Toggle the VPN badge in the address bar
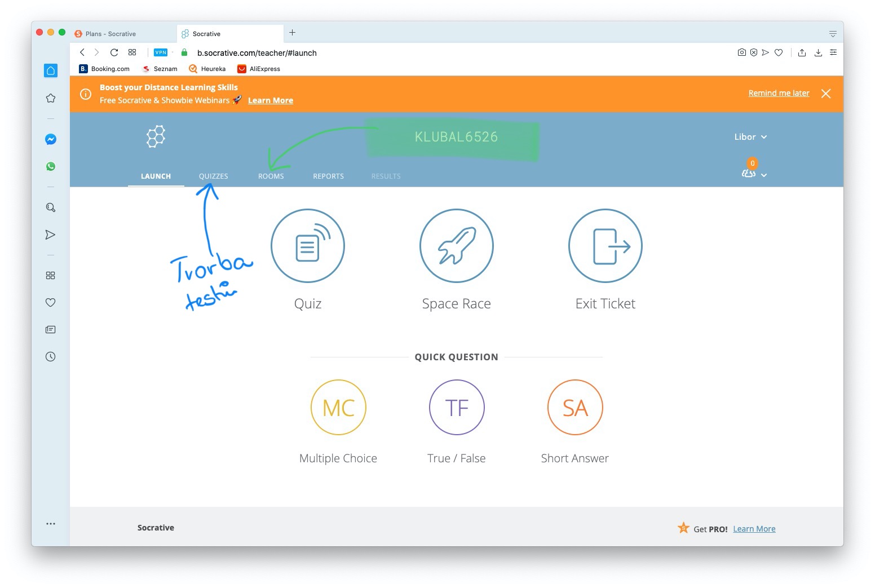The width and height of the screenshot is (875, 588). (x=161, y=52)
